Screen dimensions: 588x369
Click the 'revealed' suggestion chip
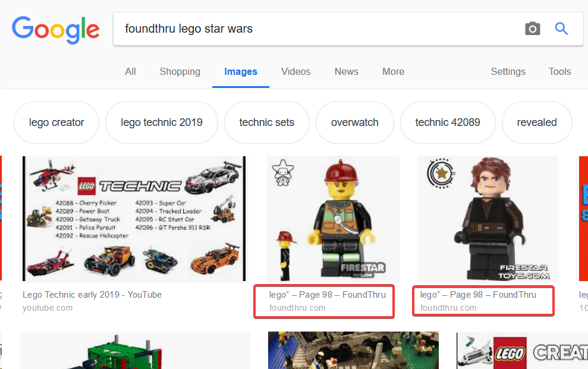tap(537, 122)
